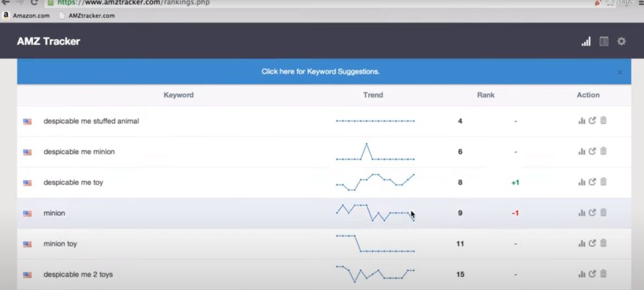Open external link for despicable me 2 toys
Screen dimensions: 644x290
[592, 274]
